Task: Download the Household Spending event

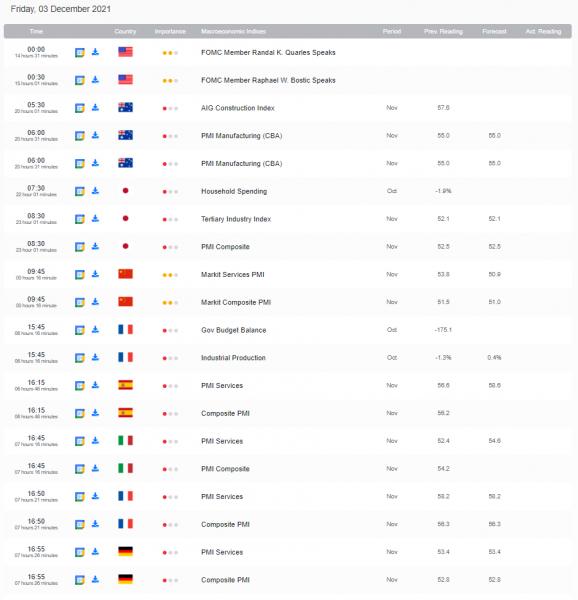Action: click(95, 191)
